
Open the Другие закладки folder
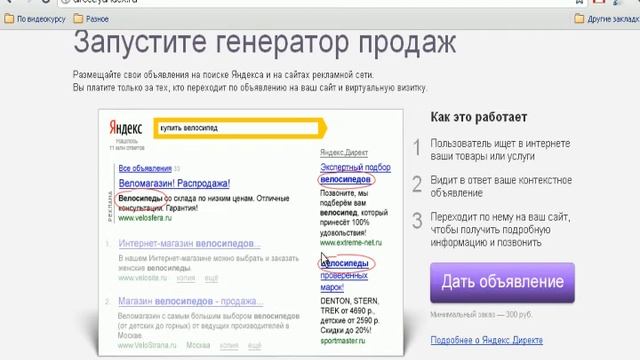pos(607,19)
